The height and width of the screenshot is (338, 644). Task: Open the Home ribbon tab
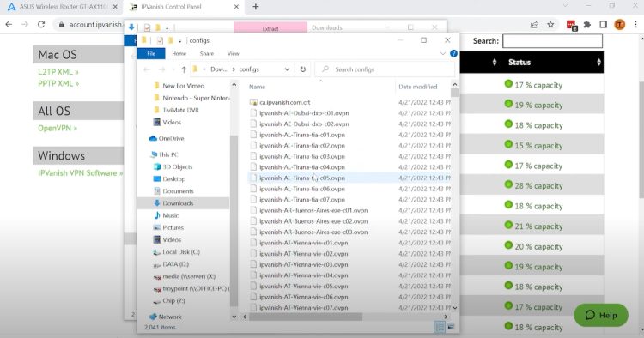point(179,53)
